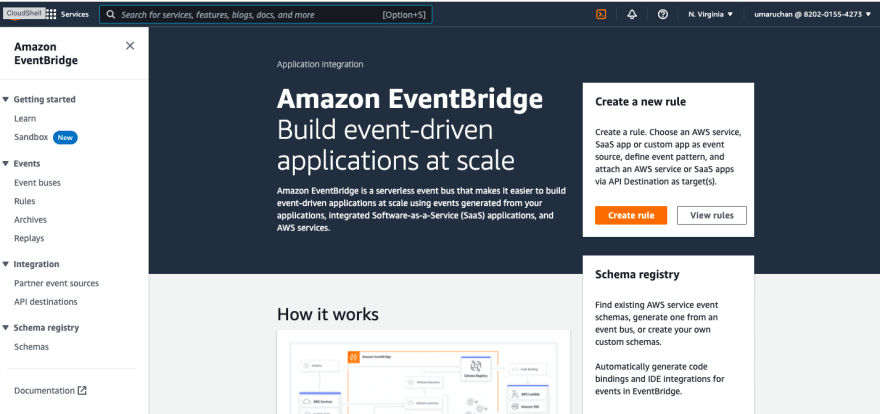Open the Learn page
This screenshot has height=414, width=880.
coord(25,118)
